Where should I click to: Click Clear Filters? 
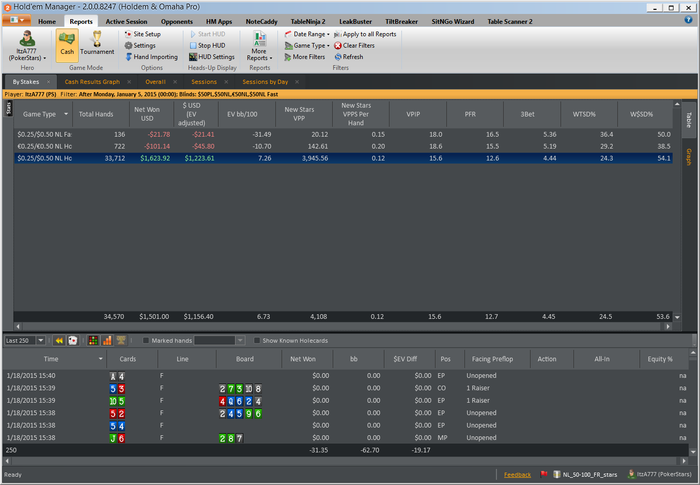[354, 46]
